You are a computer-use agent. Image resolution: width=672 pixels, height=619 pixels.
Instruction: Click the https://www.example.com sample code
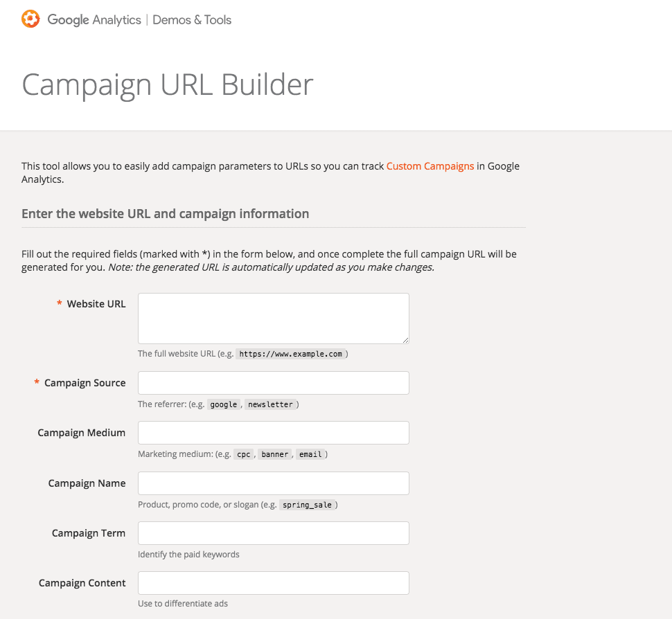[x=291, y=354]
